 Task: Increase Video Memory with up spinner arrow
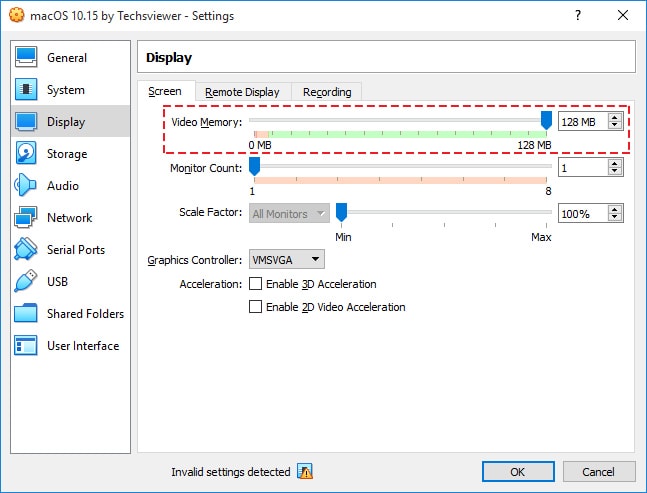tap(615, 118)
